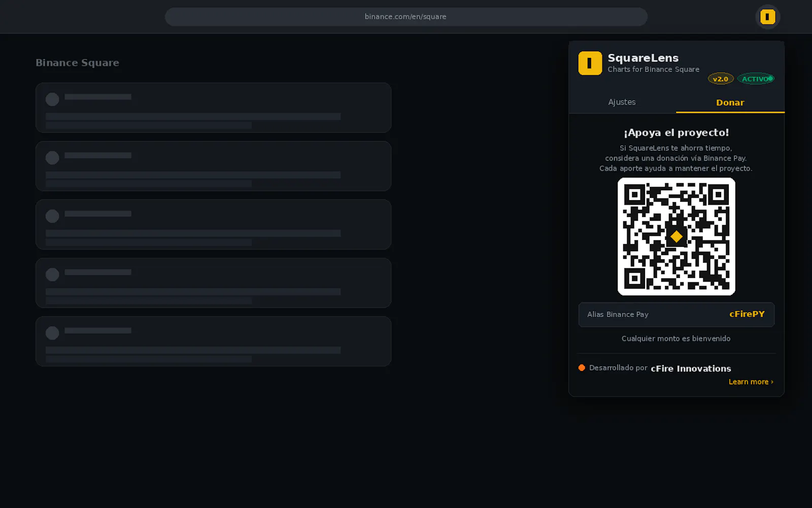The height and width of the screenshot is (508, 812).
Task: Click the yellow diamond in the QR code center
Action: coord(676,236)
